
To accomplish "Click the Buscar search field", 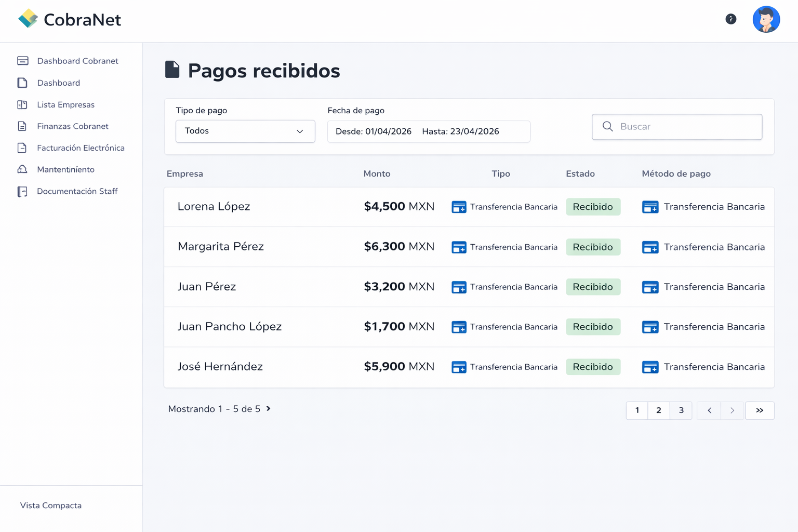I will coord(686,127).
